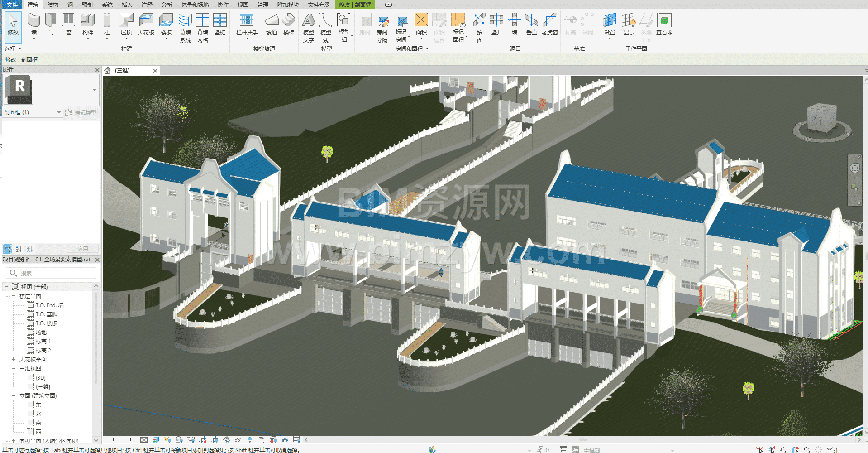The image size is (868, 453).
Task: Toggle sun path in view control bar
Action: tap(167, 440)
